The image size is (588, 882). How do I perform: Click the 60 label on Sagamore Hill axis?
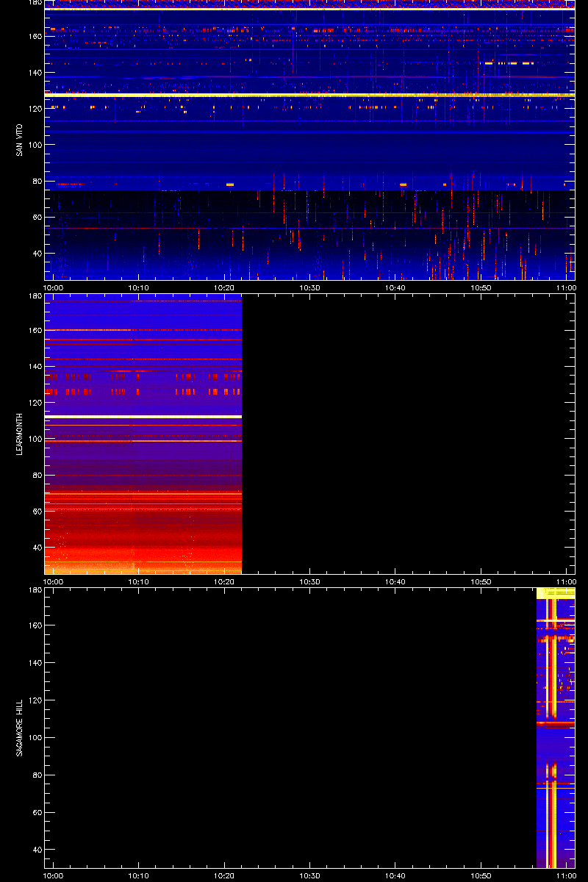(36, 812)
